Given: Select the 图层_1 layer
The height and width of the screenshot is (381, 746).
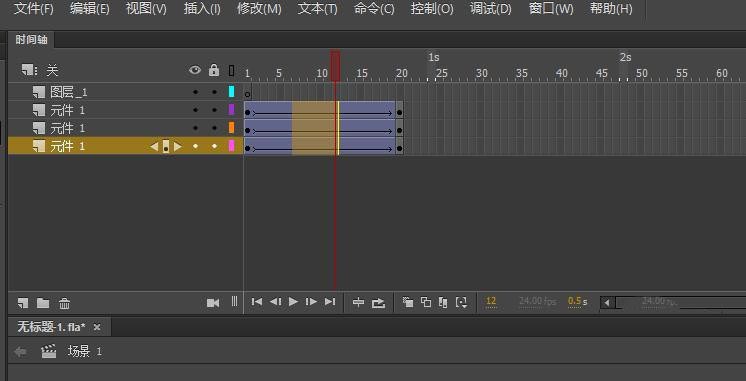Looking at the screenshot, I should click(x=69, y=92).
